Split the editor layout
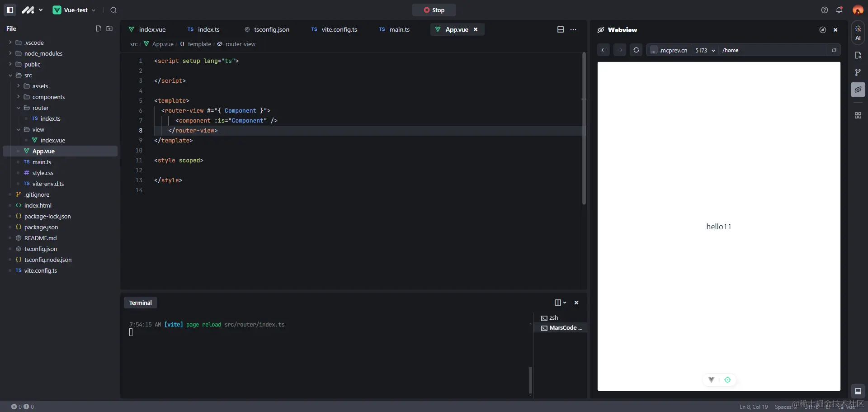The image size is (868, 412). (561, 29)
